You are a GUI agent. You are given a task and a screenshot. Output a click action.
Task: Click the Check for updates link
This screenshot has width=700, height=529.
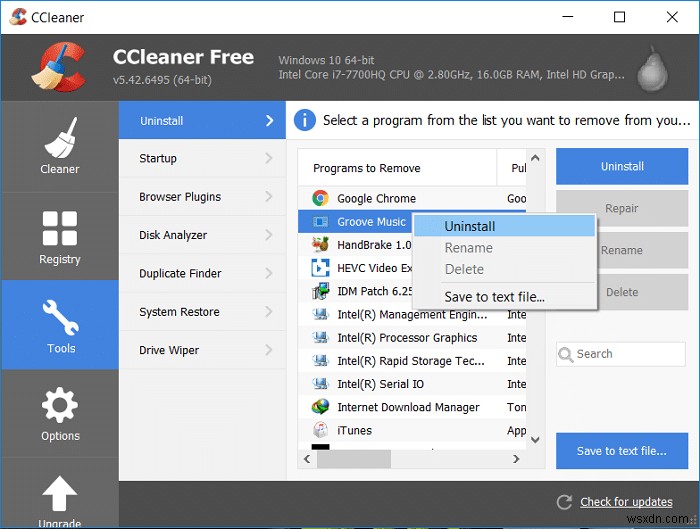[x=626, y=502]
